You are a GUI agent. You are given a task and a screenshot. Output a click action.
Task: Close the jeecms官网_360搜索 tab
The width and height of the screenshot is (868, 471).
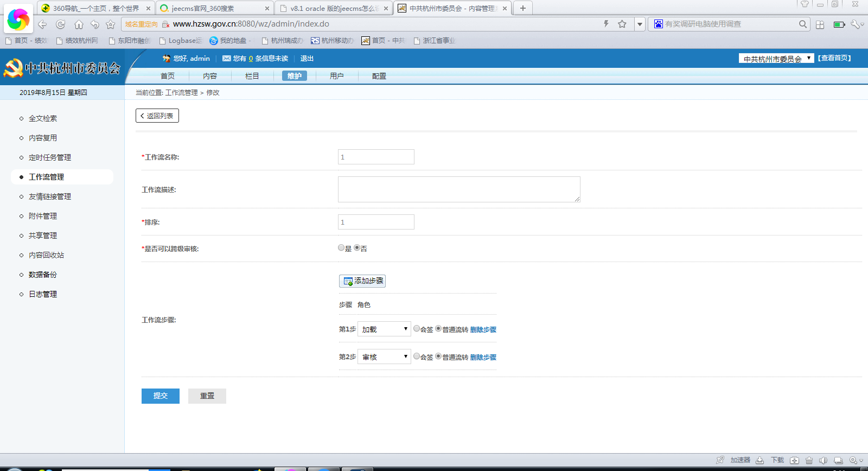coord(267,8)
